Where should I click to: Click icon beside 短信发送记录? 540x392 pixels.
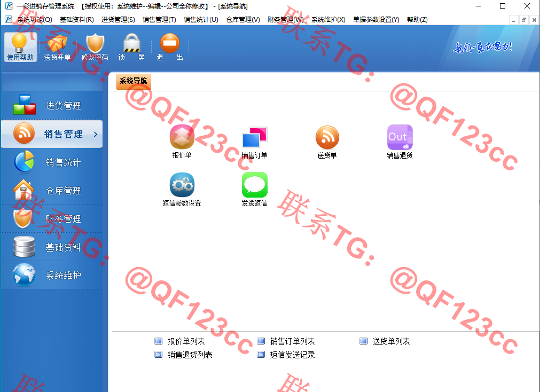261,355
